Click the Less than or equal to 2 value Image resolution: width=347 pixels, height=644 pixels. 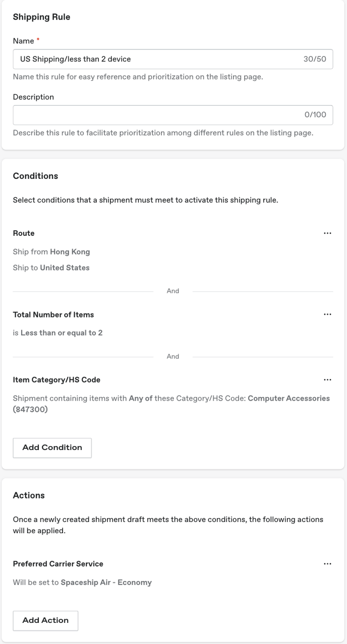click(x=62, y=333)
